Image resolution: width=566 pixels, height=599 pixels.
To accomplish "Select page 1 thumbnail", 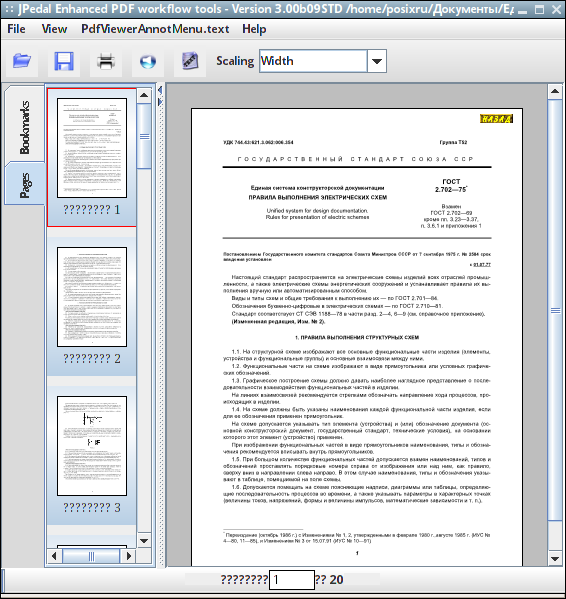I will pos(92,148).
